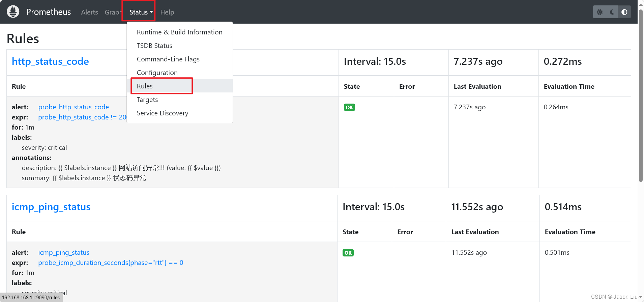The width and height of the screenshot is (644, 302).
Task: Open the Alerts page
Action: point(89,12)
